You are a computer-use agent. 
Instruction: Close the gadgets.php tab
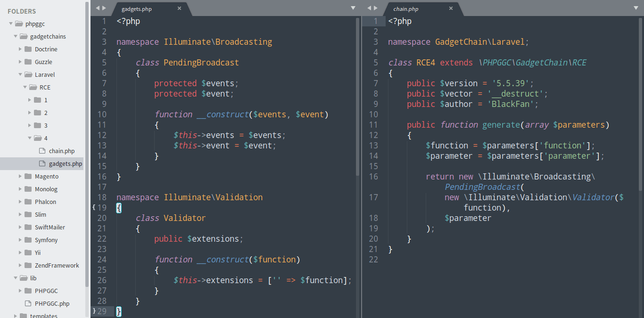[x=179, y=8]
